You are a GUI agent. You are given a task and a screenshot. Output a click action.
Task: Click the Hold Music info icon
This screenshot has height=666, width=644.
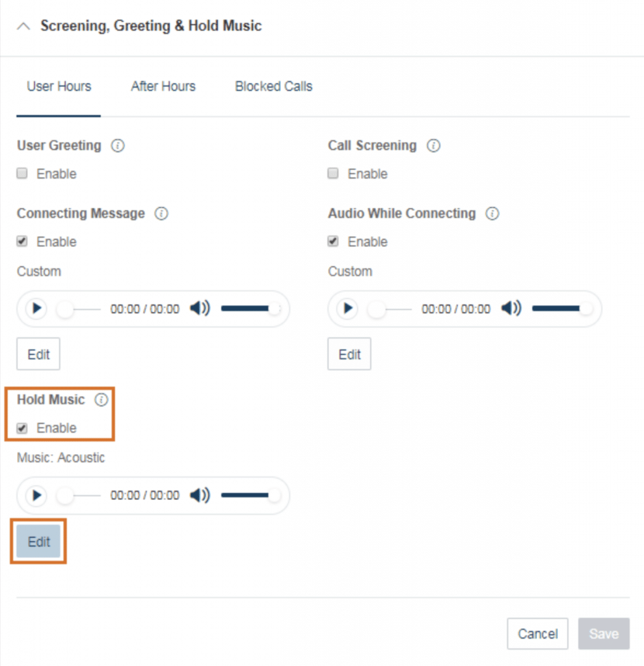(x=101, y=400)
